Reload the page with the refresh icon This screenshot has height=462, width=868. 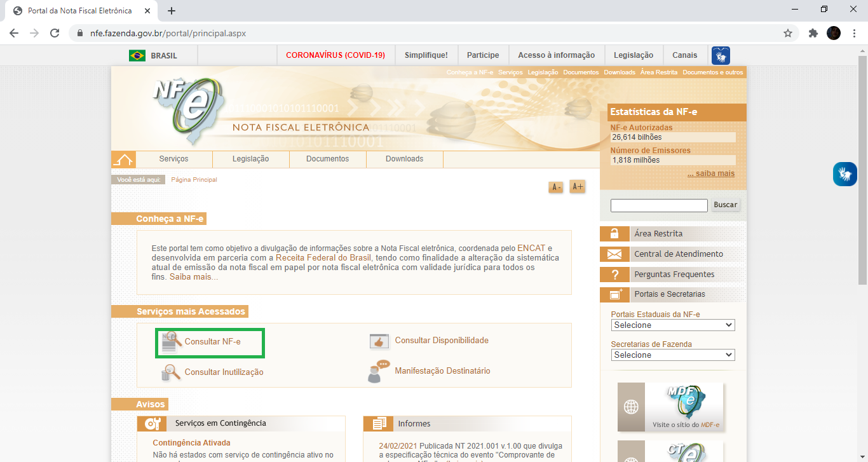[55, 33]
